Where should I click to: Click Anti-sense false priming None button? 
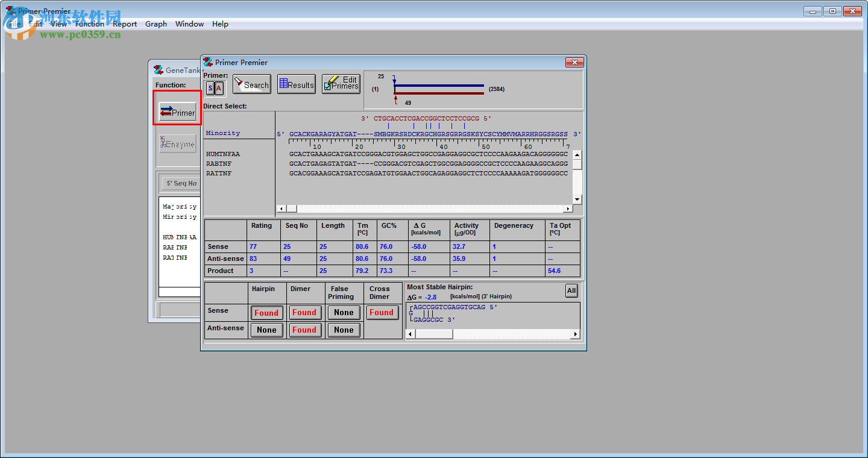pyautogui.click(x=344, y=330)
